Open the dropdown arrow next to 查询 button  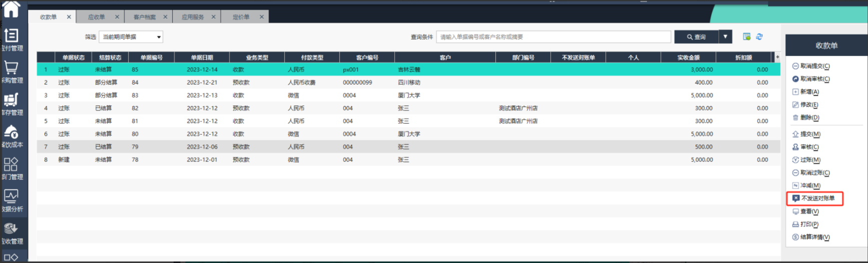click(x=725, y=37)
